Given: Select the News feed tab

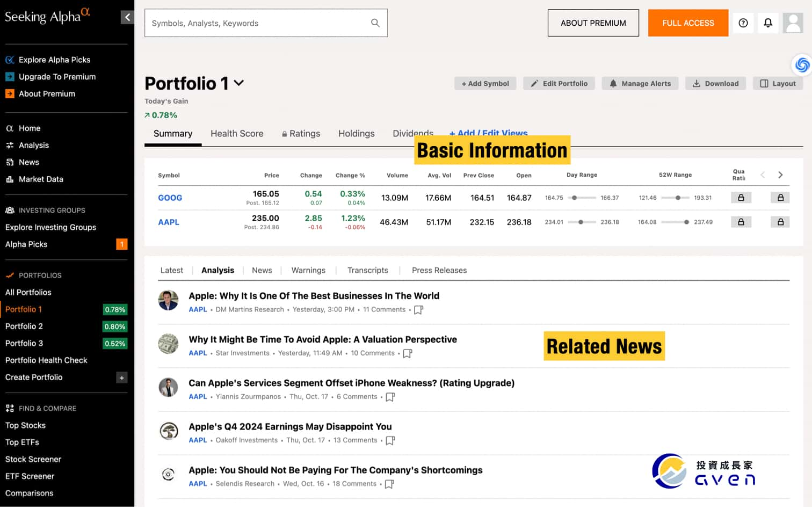Looking at the screenshot, I should click(x=262, y=270).
